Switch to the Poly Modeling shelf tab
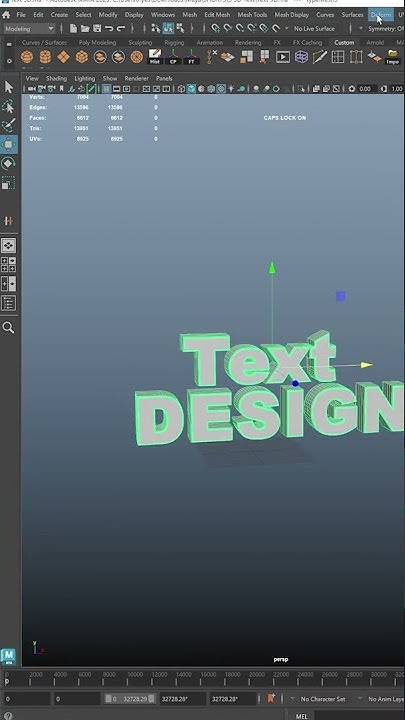This screenshot has width=405, height=720. click(97, 42)
